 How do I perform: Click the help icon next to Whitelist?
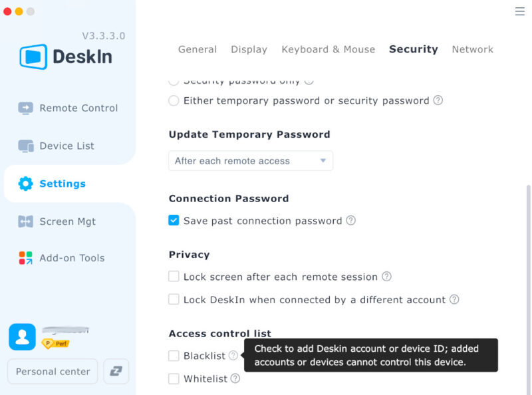pos(235,378)
